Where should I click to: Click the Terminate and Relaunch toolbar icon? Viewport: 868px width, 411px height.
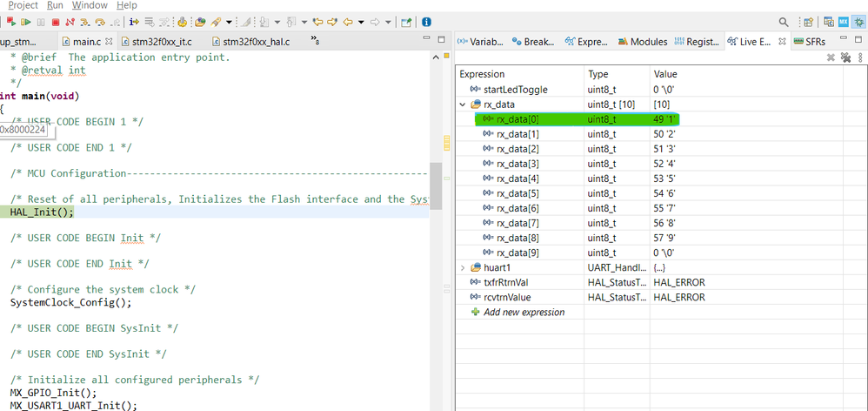(x=11, y=22)
